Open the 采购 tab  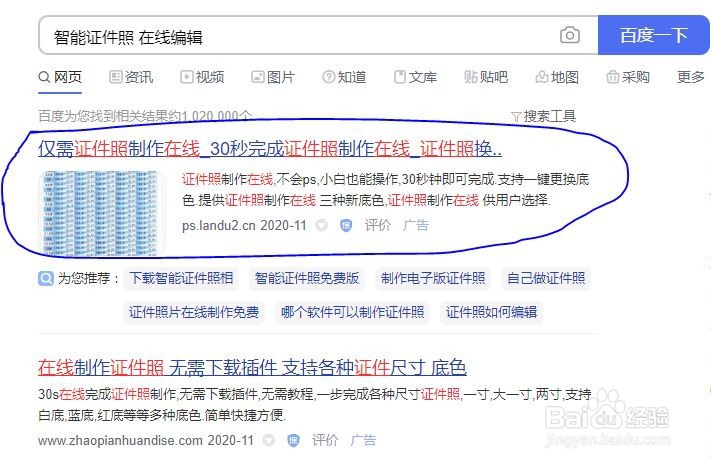tap(628, 77)
